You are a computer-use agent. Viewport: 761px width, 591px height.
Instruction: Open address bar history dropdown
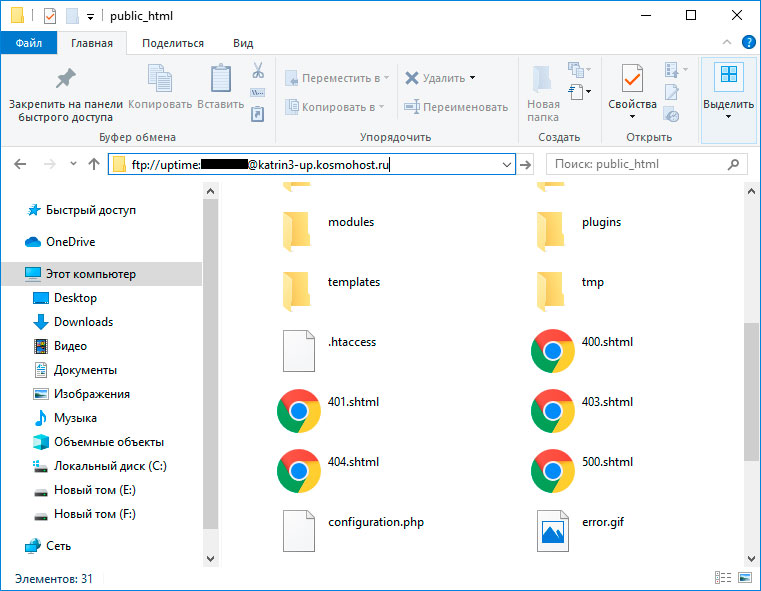click(507, 164)
